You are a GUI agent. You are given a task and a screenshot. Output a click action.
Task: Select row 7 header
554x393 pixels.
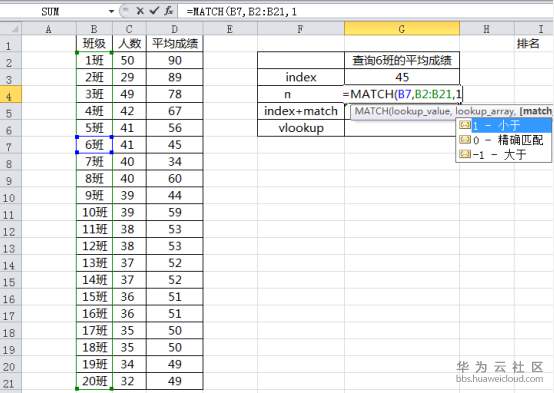tap(11, 145)
